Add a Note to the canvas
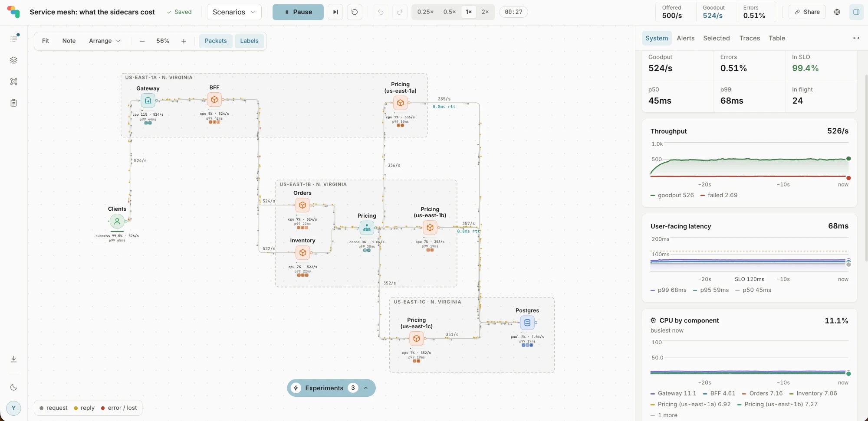 tap(69, 41)
